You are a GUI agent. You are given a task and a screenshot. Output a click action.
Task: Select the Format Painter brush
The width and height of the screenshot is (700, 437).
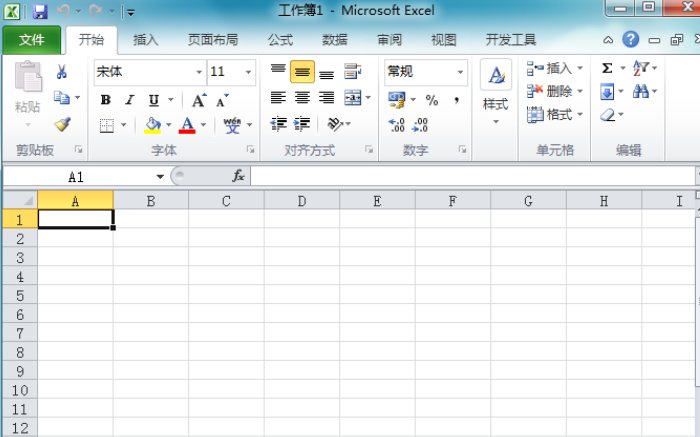(x=62, y=124)
